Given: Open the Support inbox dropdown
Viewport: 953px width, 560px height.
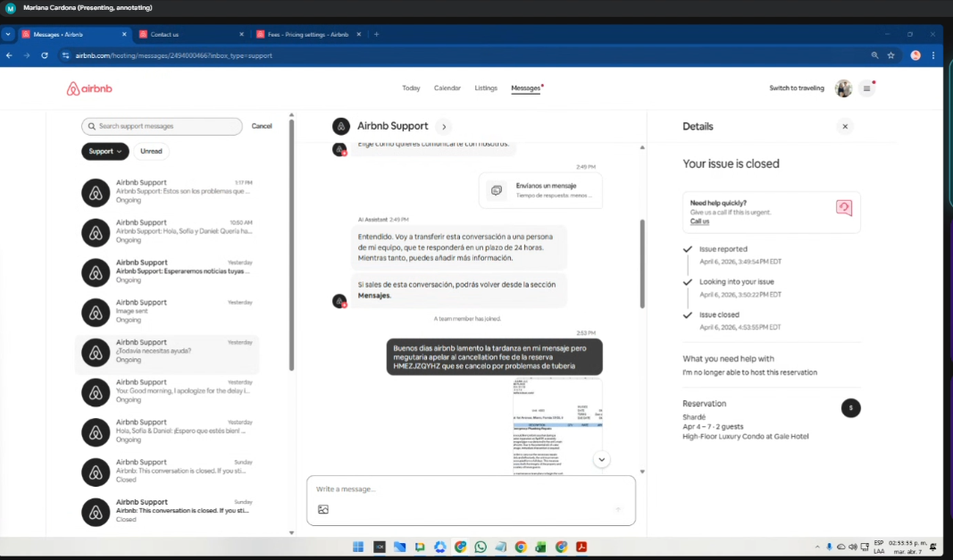Looking at the screenshot, I should (x=105, y=152).
